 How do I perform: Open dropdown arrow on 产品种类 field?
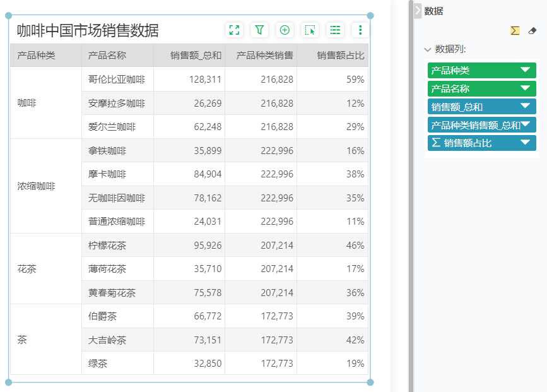[525, 70]
